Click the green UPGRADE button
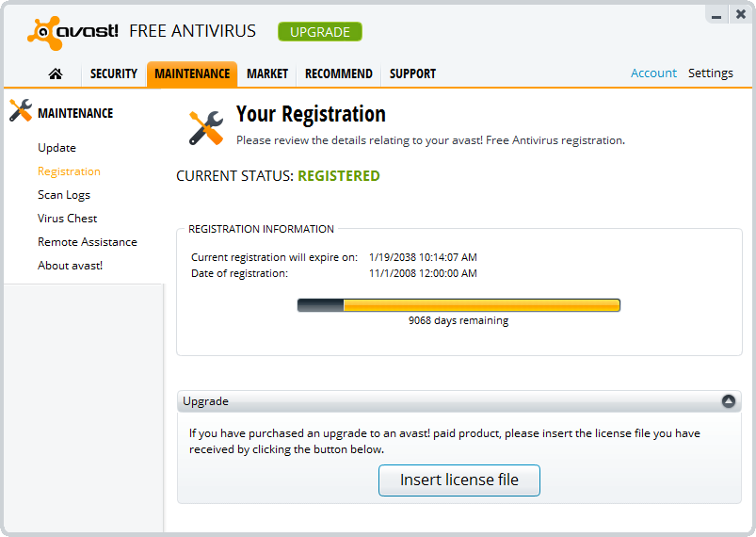This screenshot has height=537, width=756. tap(320, 32)
